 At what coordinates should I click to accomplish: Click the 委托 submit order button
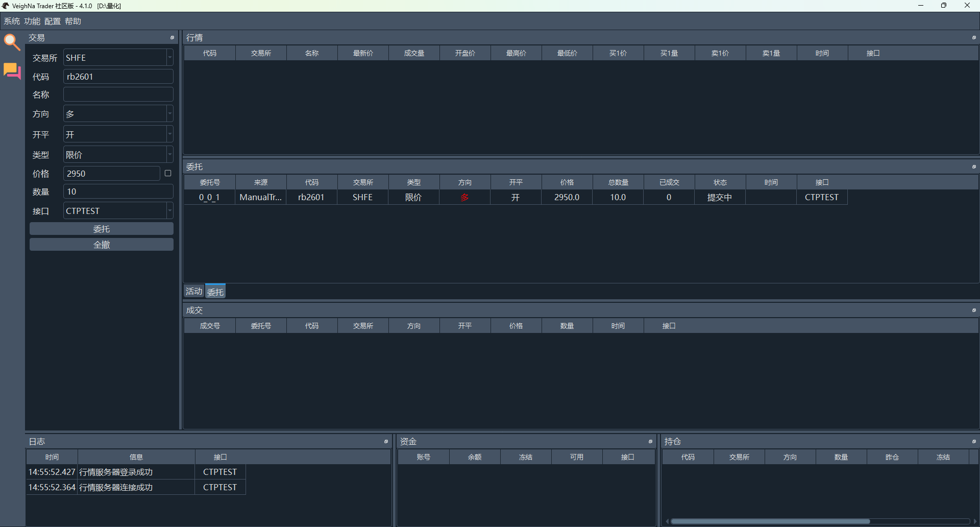click(x=102, y=229)
